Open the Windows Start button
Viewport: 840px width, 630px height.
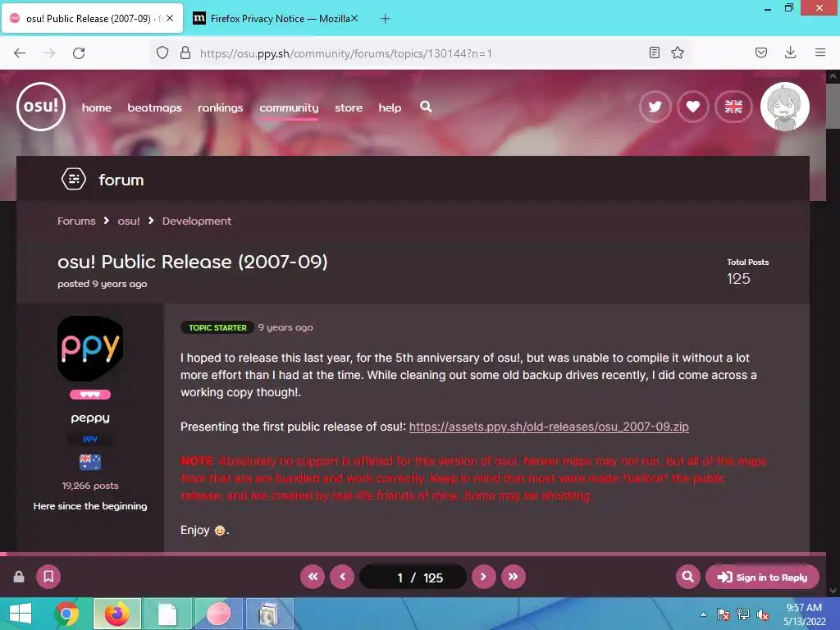(x=21, y=614)
